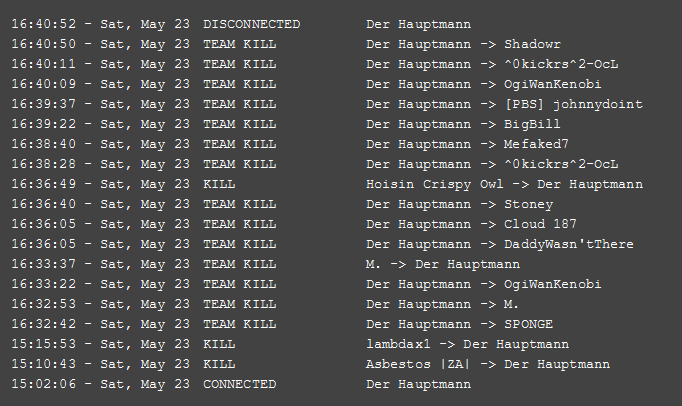Select the DISCONNECTED log entry
682x406 pixels.
tap(241, 24)
